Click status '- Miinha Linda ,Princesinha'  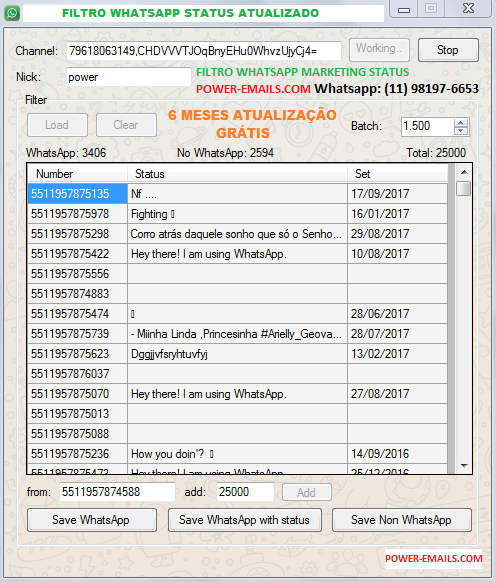coord(237,334)
